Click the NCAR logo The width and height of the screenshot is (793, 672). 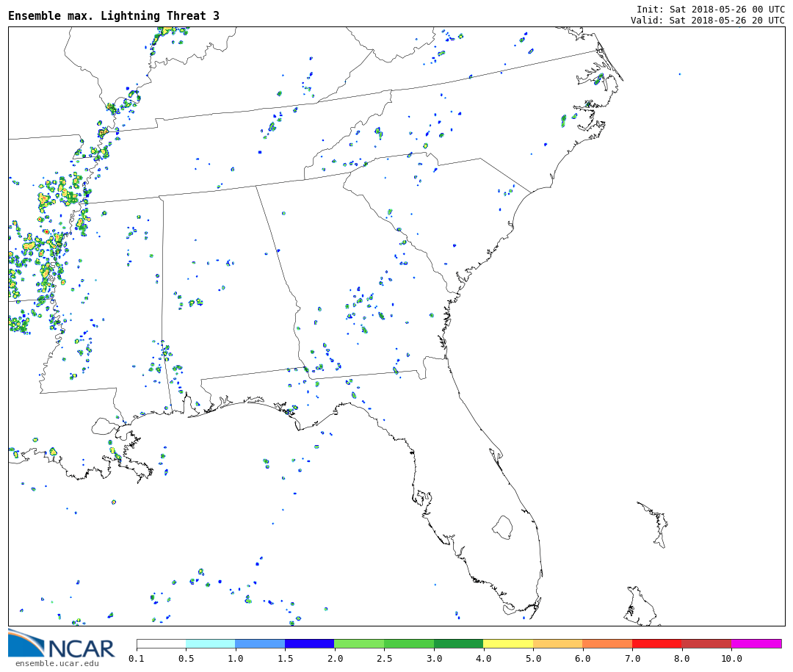[x=62, y=645]
